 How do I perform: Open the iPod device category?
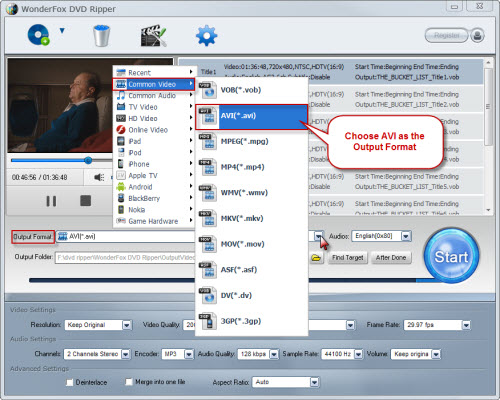[154, 153]
